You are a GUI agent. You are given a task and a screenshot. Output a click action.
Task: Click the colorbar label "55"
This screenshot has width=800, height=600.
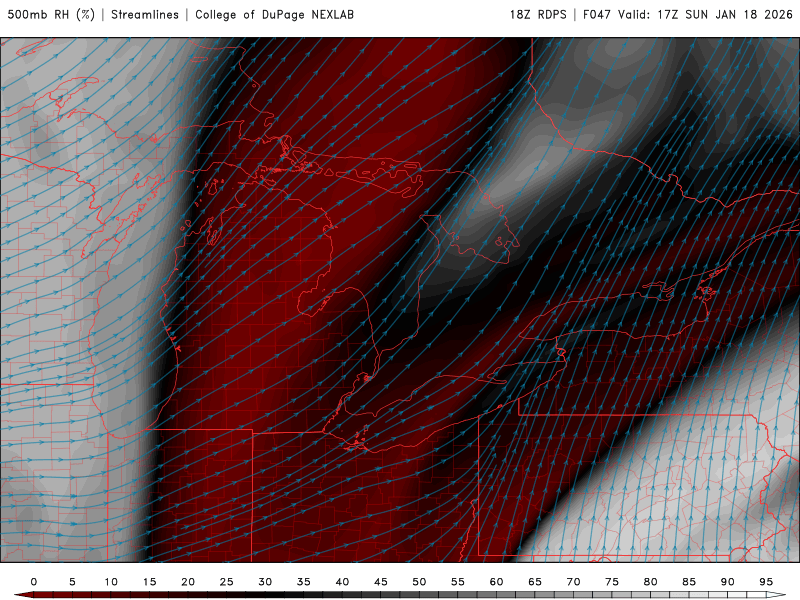(458, 582)
